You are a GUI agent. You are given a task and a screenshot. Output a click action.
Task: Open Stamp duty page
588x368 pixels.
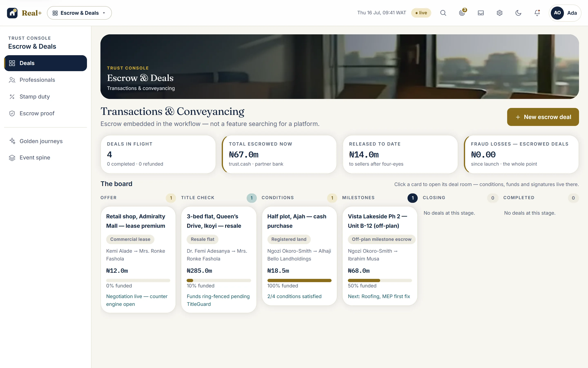[46, 97]
